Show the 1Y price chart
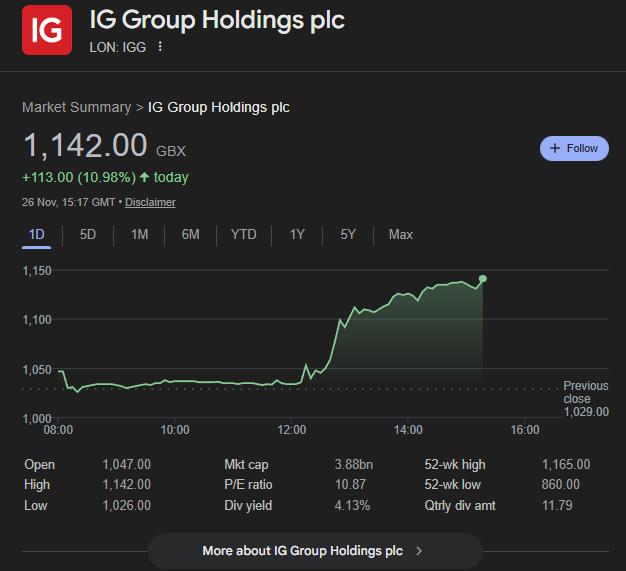 tap(297, 235)
